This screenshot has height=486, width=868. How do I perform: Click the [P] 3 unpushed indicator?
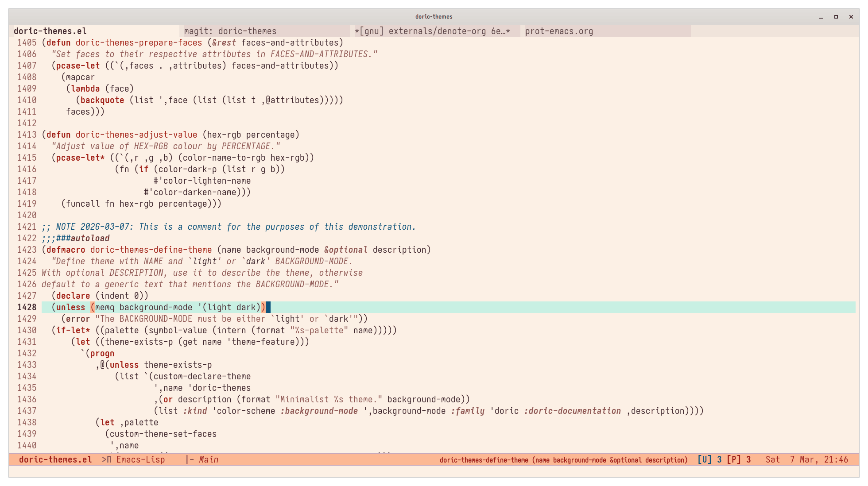(738, 459)
